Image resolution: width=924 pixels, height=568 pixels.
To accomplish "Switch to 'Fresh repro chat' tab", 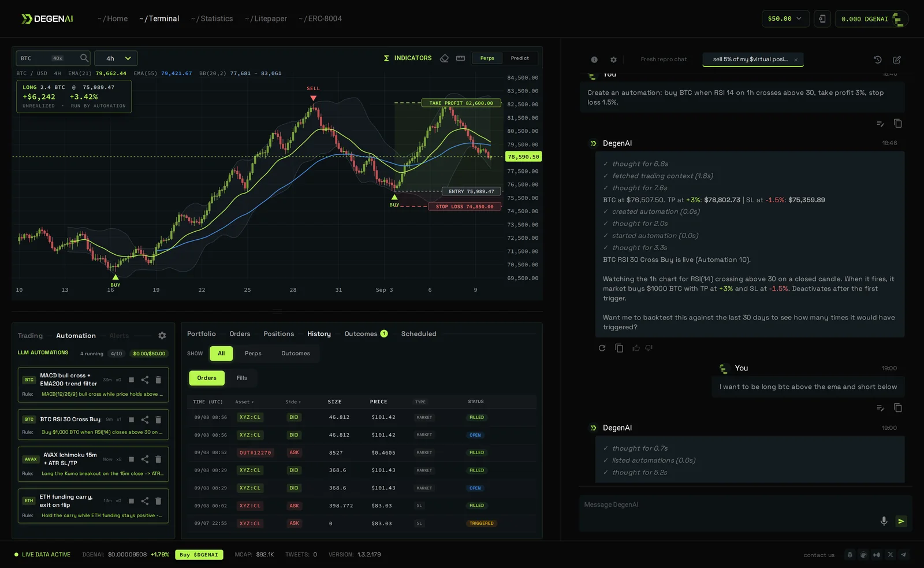I will pos(664,60).
